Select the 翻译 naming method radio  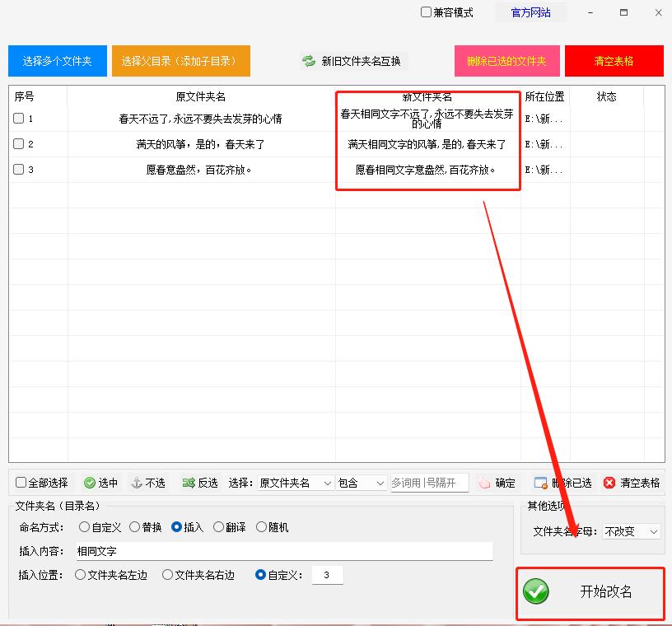[217, 528]
